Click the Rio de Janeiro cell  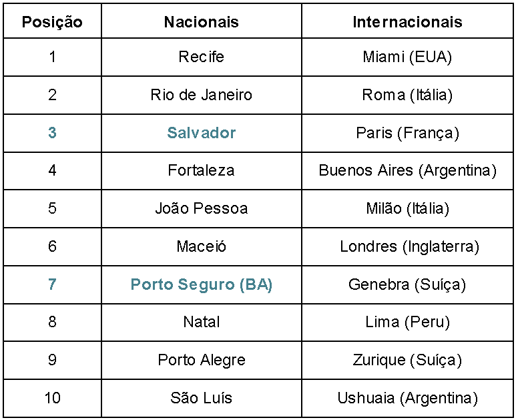point(201,95)
